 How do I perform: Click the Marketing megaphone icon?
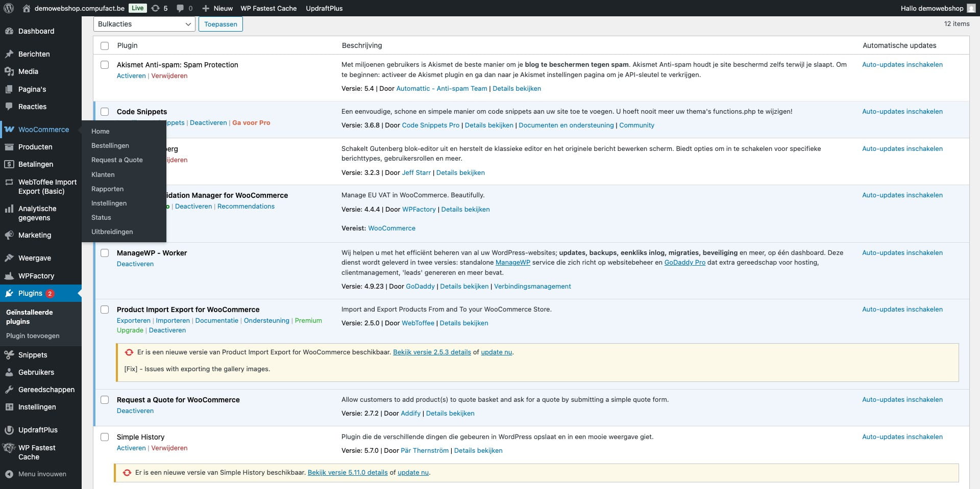tap(9, 235)
